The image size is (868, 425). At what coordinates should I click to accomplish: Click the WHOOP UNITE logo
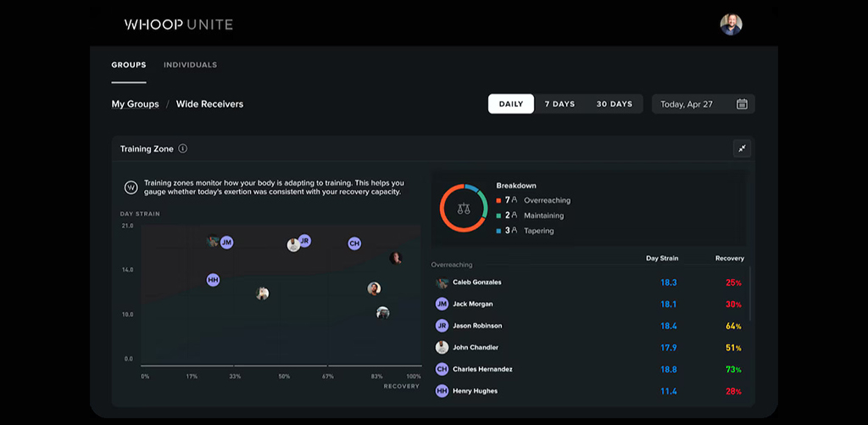point(178,25)
